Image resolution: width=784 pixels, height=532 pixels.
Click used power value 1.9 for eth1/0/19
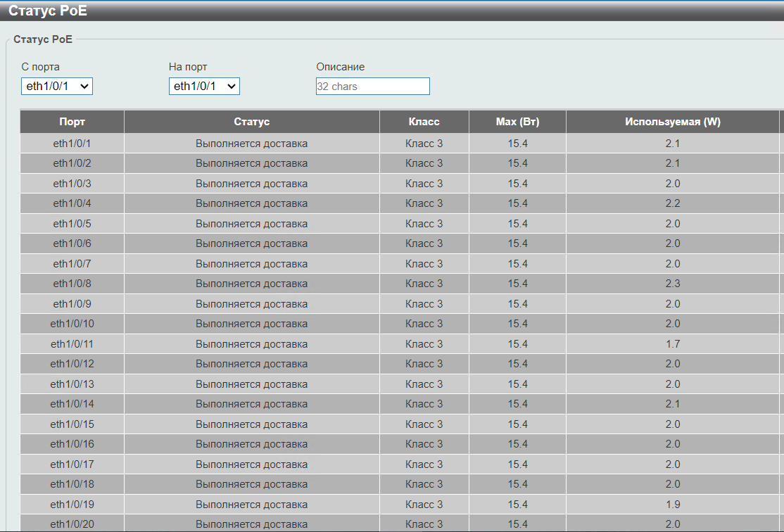coord(672,505)
